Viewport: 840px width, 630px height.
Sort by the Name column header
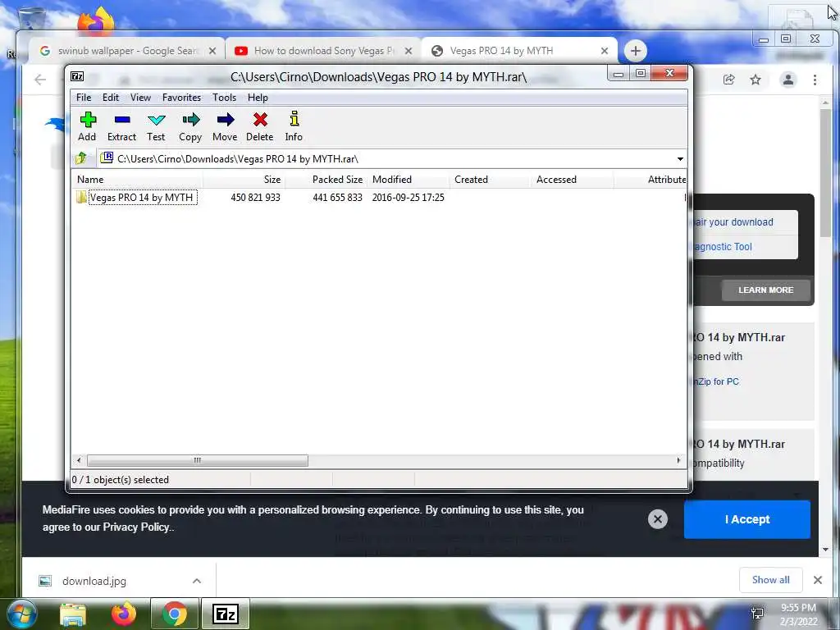pyautogui.click(x=137, y=180)
